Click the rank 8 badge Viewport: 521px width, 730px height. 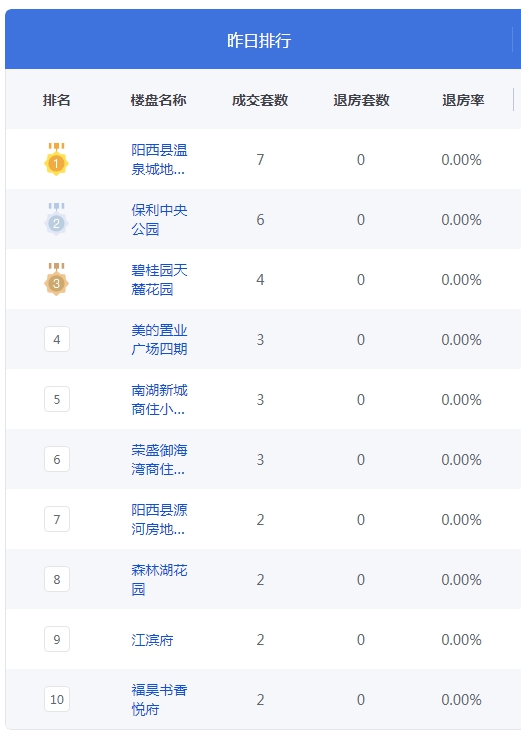tap(57, 580)
